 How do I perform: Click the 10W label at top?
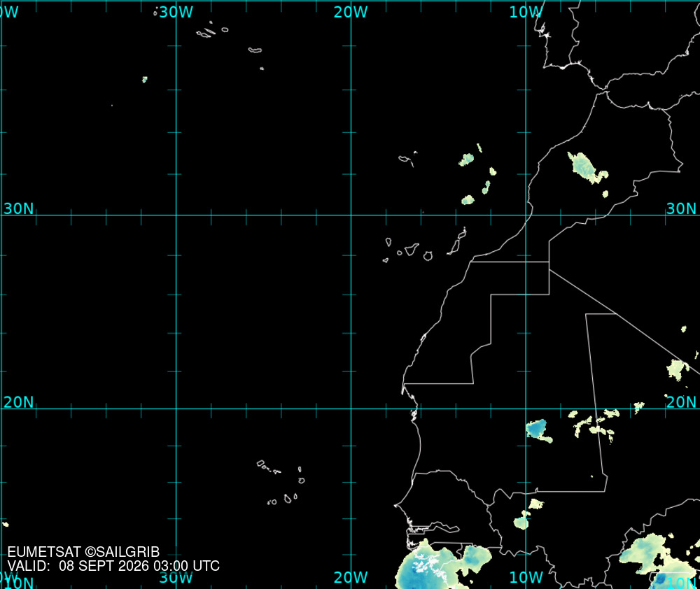[x=526, y=12]
